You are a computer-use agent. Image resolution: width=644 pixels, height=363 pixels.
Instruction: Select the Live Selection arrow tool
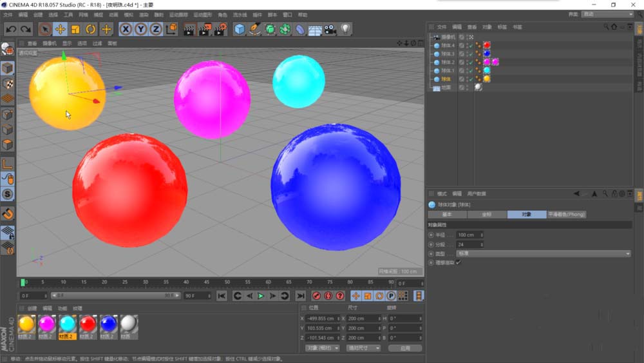click(x=45, y=29)
